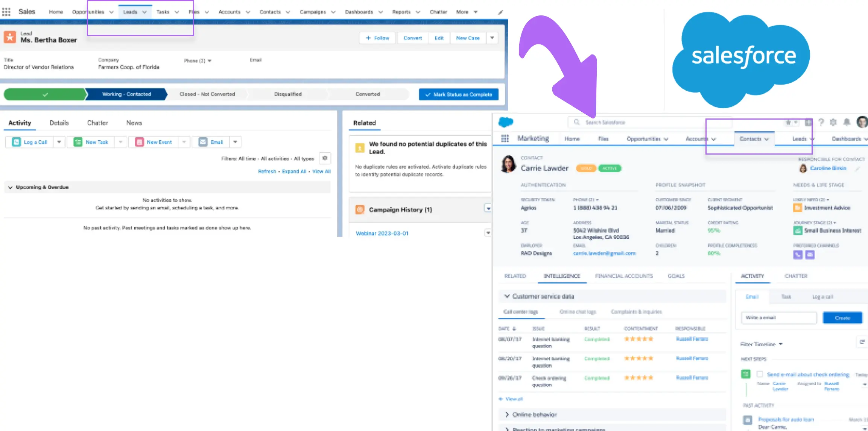Select the Online chat logs subtab
The image size is (868, 431).
pyautogui.click(x=578, y=312)
